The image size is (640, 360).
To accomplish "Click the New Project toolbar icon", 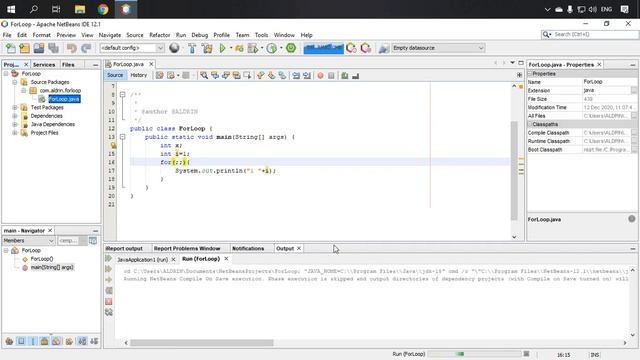I will coord(24,48).
